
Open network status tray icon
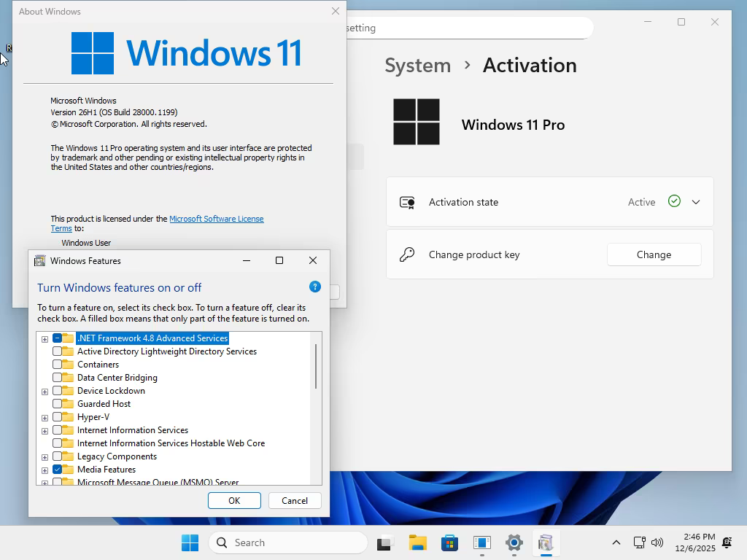pos(639,542)
